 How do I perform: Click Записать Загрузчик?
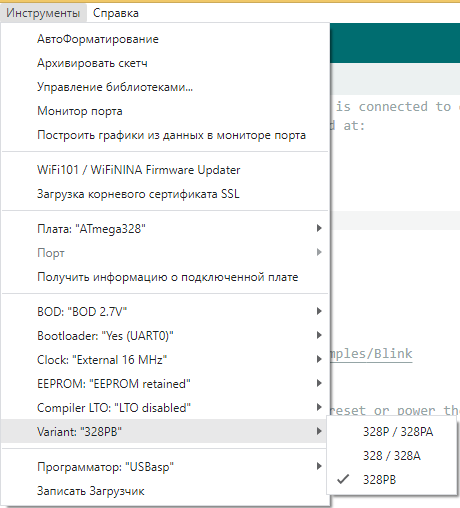165,491
